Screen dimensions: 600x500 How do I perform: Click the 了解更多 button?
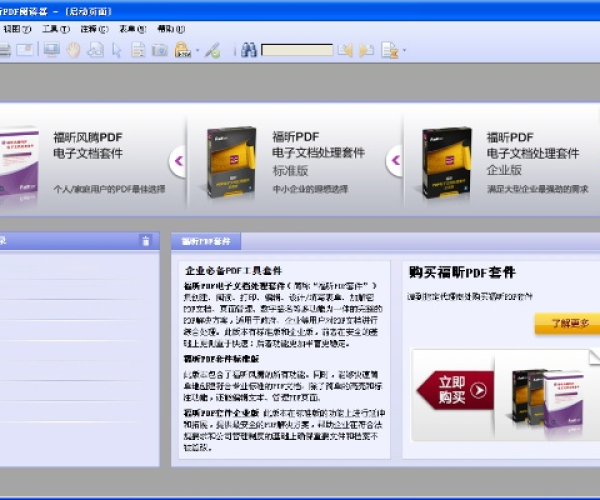click(569, 324)
